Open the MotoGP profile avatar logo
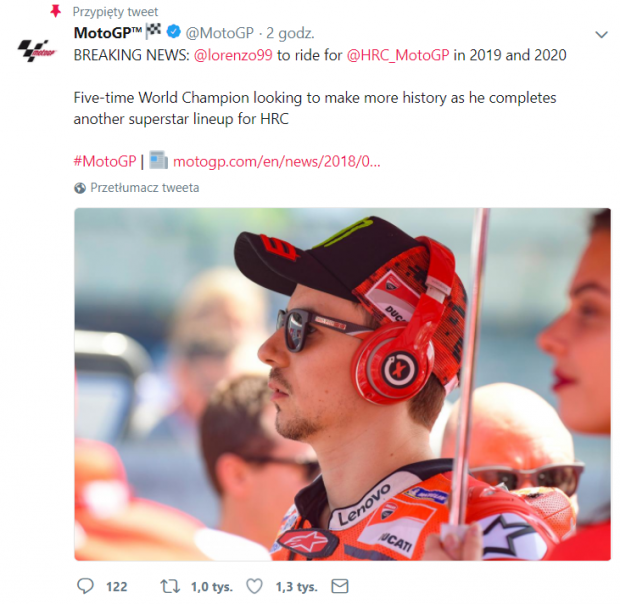This screenshot has height=604, width=620. [x=37, y=50]
